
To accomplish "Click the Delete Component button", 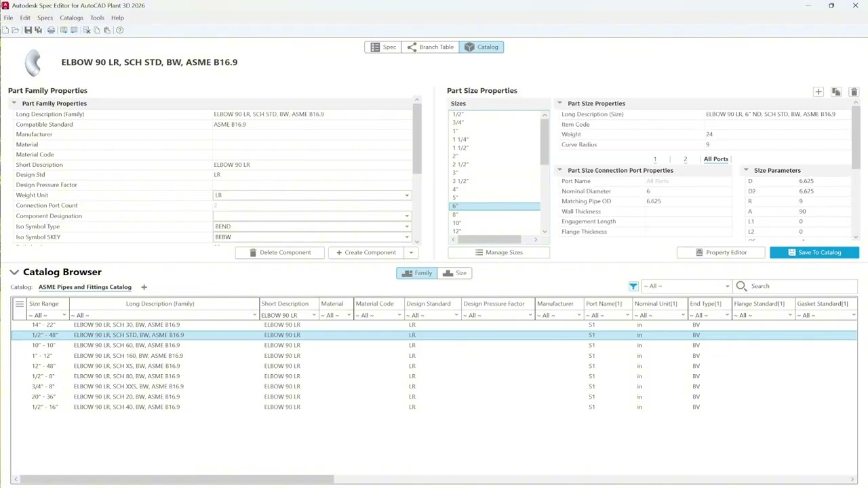I will (x=280, y=252).
